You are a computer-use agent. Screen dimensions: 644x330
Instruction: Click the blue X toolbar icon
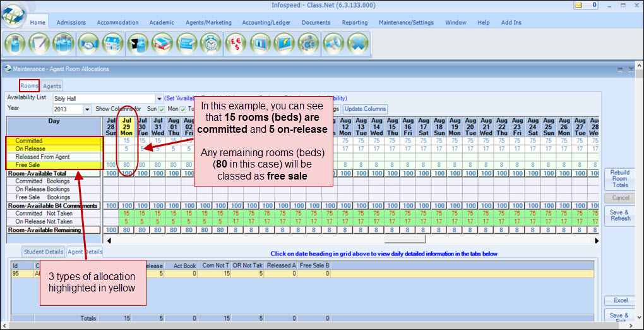coord(358,44)
